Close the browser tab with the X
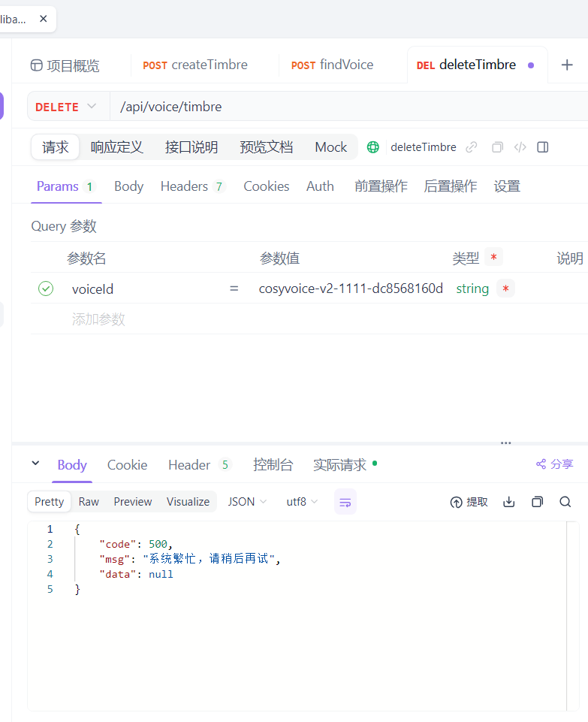This screenshot has height=722, width=588. pyautogui.click(x=44, y=19)
